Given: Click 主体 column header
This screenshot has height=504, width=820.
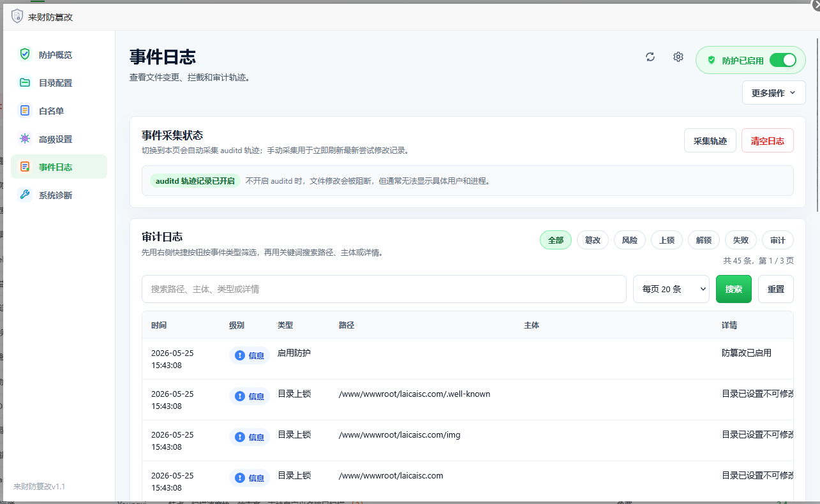Looking at the screenshot, I should click(532, 325).
